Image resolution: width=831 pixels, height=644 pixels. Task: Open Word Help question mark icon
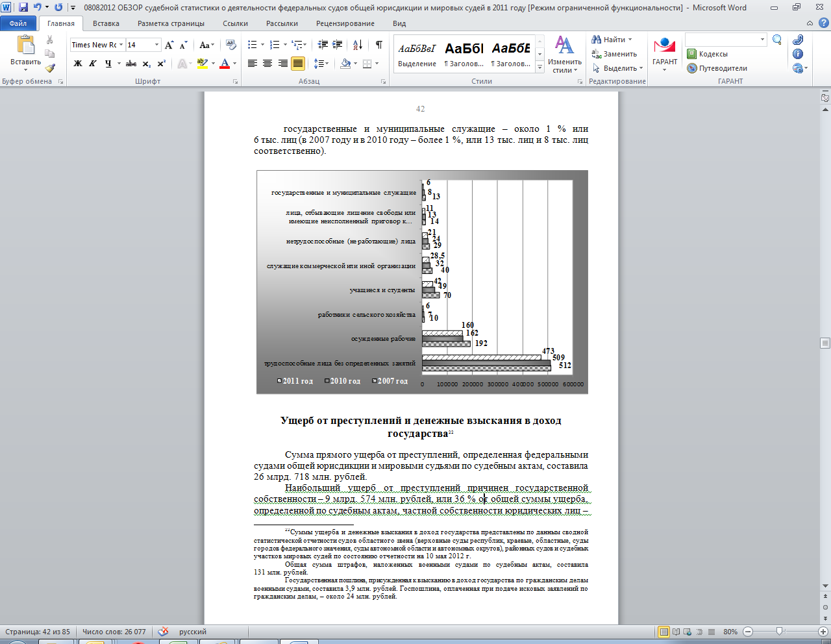pos(823,23)
